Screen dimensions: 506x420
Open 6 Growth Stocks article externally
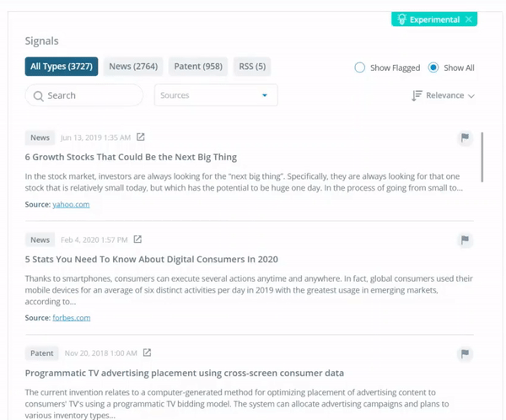141,137
